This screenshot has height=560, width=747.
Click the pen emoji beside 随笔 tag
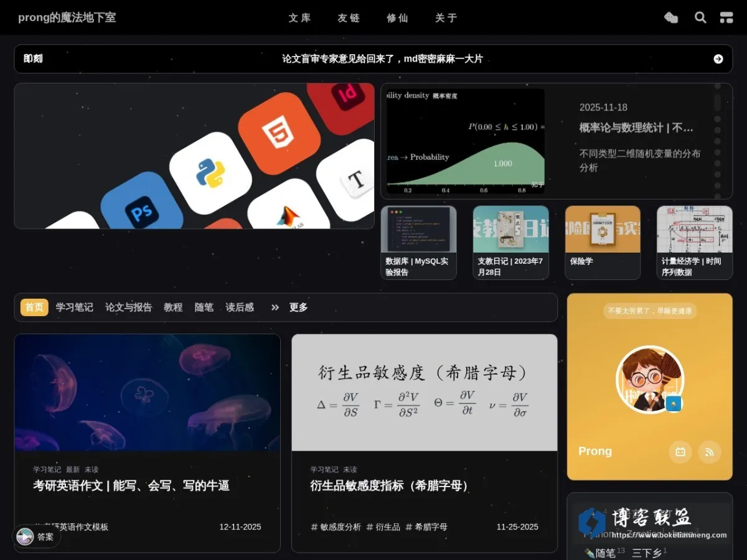[590, 553]
